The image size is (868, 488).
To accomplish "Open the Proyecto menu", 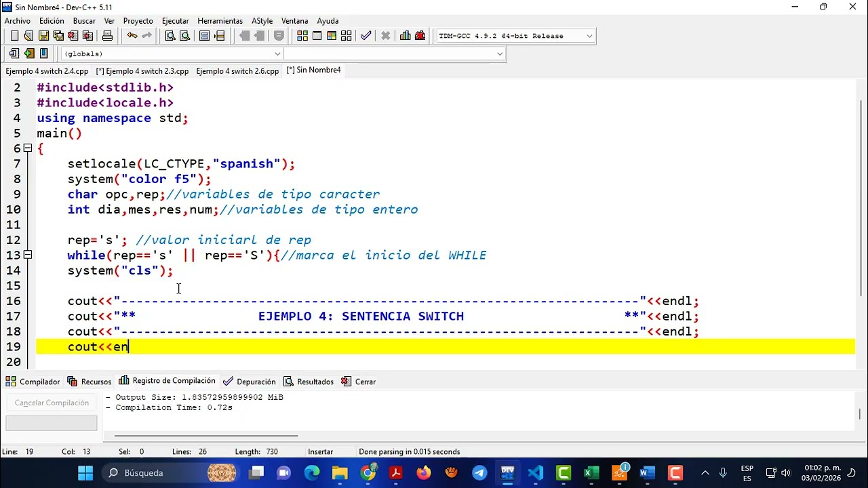I will tap(138, 21).
